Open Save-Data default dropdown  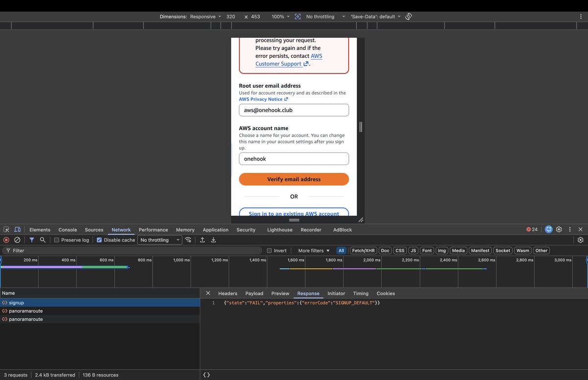coord(376,17)
